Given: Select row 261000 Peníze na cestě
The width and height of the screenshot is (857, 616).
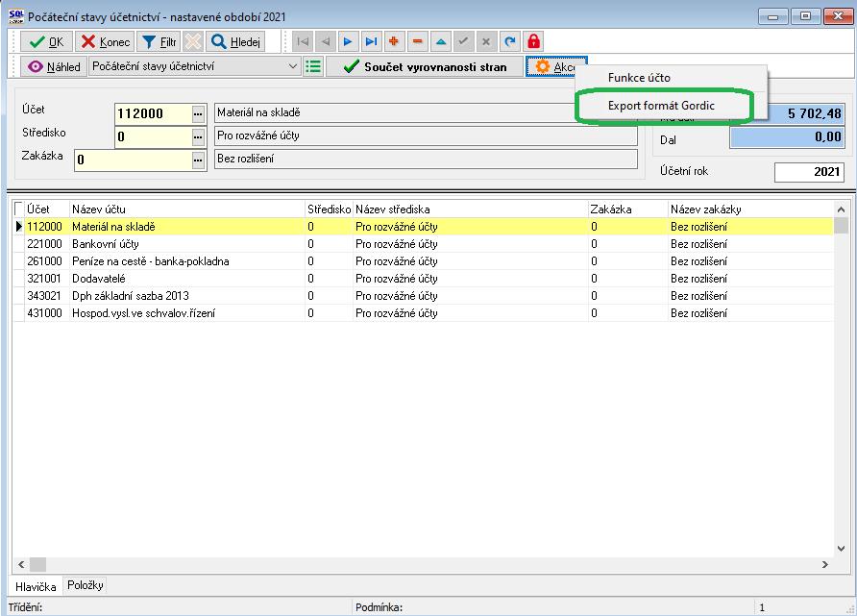Looking at the screenshot, I should coord(424,261).
